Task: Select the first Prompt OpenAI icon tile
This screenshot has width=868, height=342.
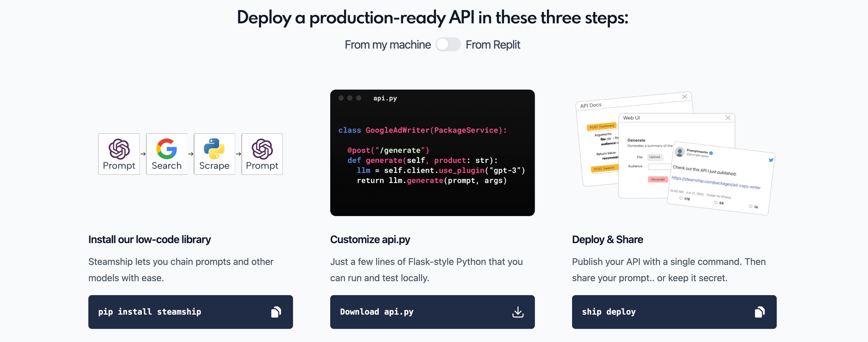Action: [119, 154]
